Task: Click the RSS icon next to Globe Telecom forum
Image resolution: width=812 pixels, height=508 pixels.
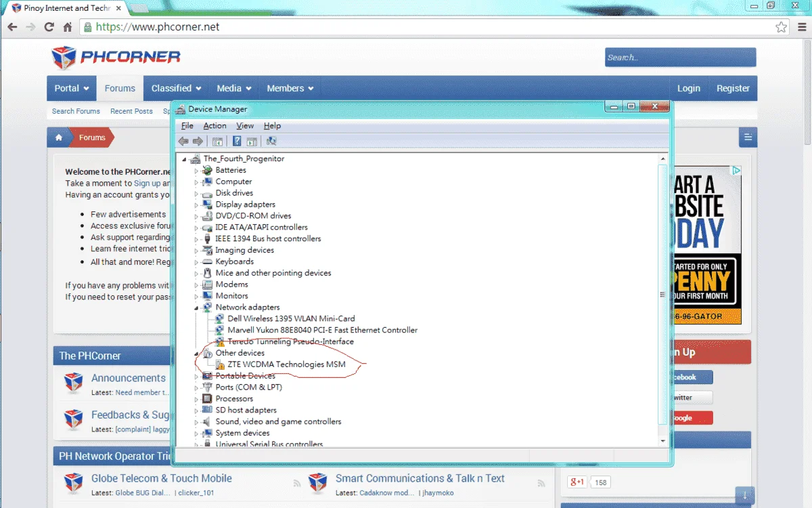Action: point(297,483)
